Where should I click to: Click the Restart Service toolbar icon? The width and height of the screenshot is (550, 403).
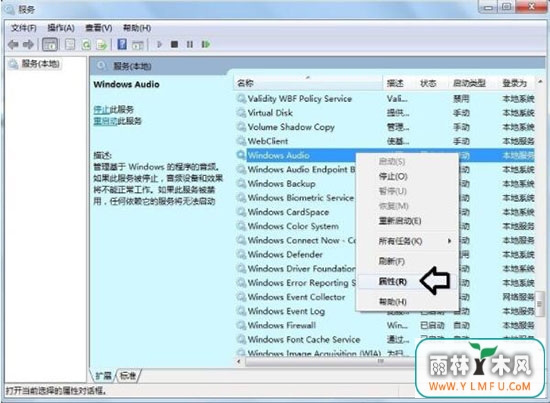(x=206, y=45)
